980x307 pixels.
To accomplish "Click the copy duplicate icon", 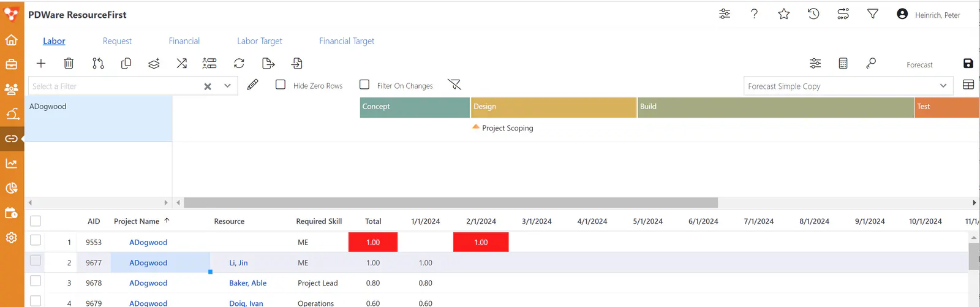I will coord(126,63).
